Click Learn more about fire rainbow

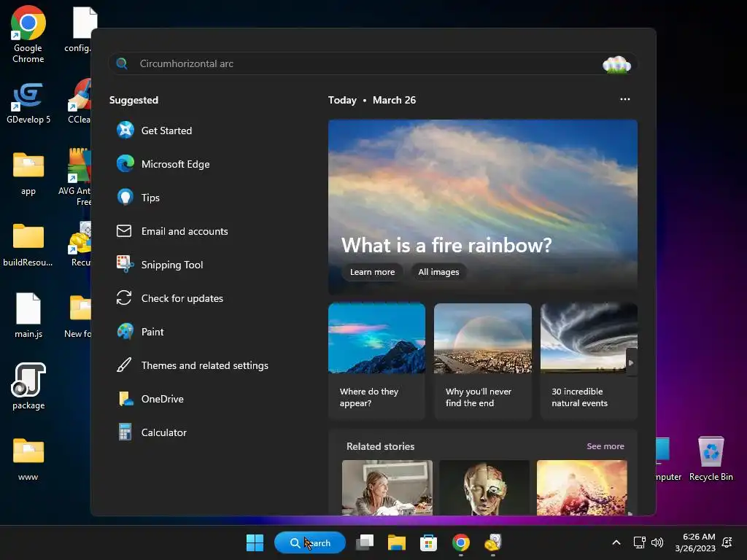coord(373,272)
